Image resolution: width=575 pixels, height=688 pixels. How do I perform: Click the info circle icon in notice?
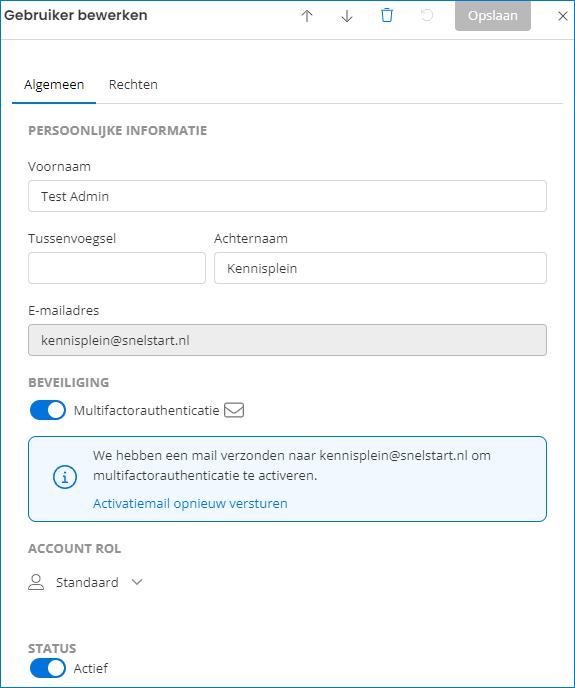pos(65,477)
